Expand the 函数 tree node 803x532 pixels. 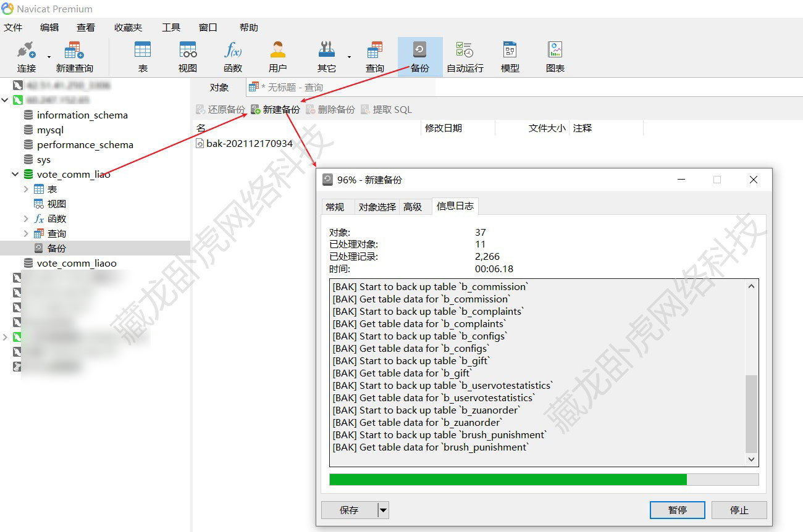26,218
